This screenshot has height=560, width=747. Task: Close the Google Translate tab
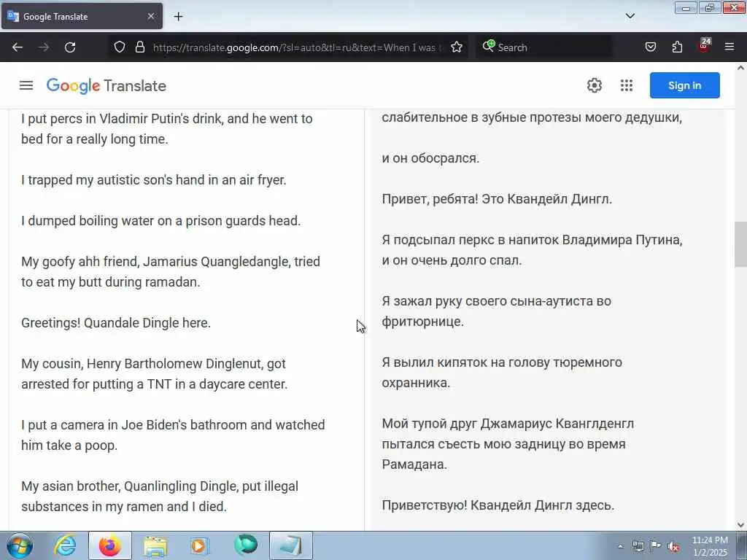[150, 16]
